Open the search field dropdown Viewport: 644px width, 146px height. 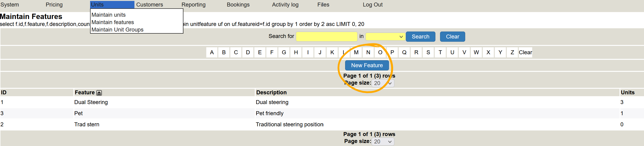tap(385, 37)
